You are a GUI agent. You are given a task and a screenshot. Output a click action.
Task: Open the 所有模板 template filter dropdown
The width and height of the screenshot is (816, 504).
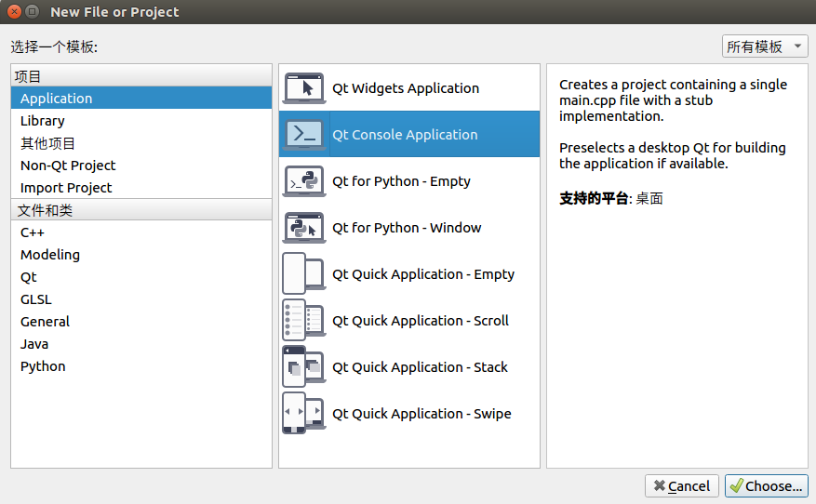tap(765, 46)
